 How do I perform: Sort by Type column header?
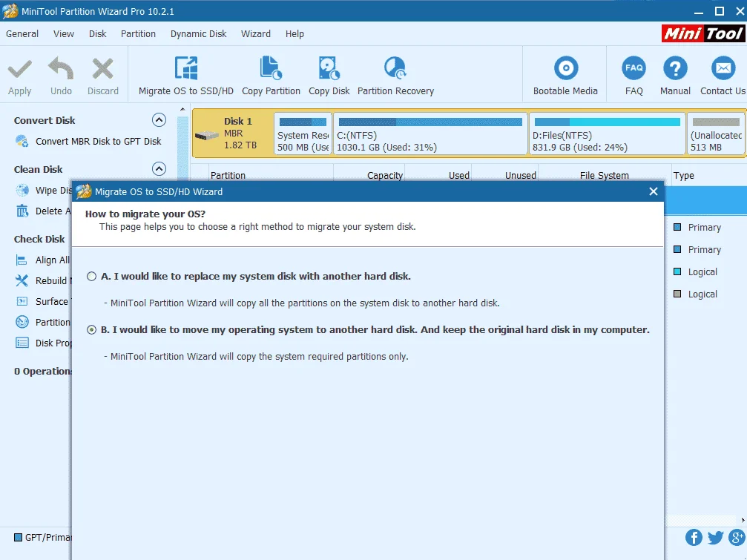[x=709, y=175]
